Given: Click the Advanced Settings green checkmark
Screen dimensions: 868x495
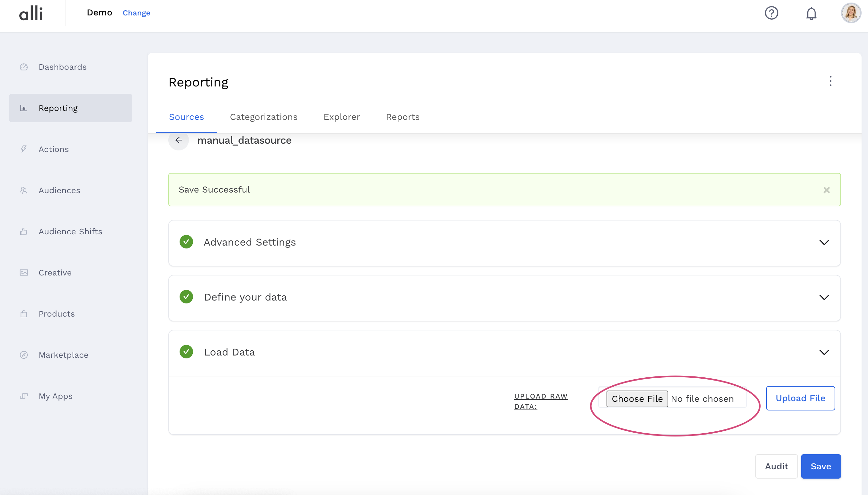Looking at the screenshot, I should click(x=186, y=242).
